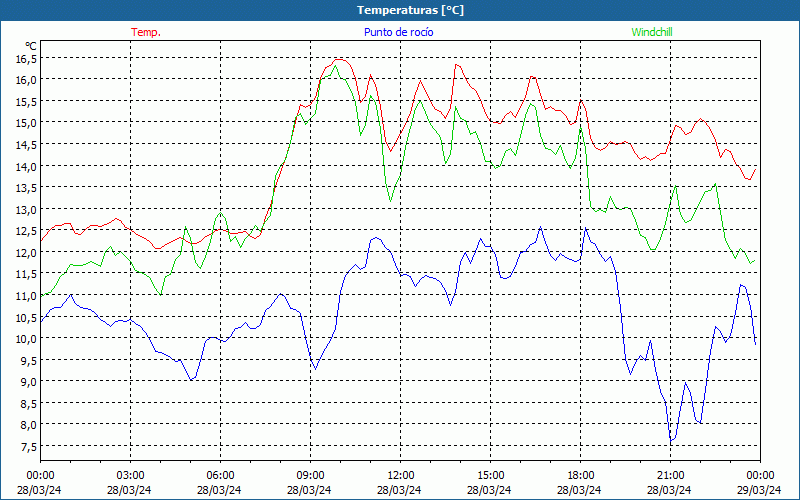Click the 09:00 time axis marker
The width and height of the screenshot is (800, 500).
click(310, 475)
